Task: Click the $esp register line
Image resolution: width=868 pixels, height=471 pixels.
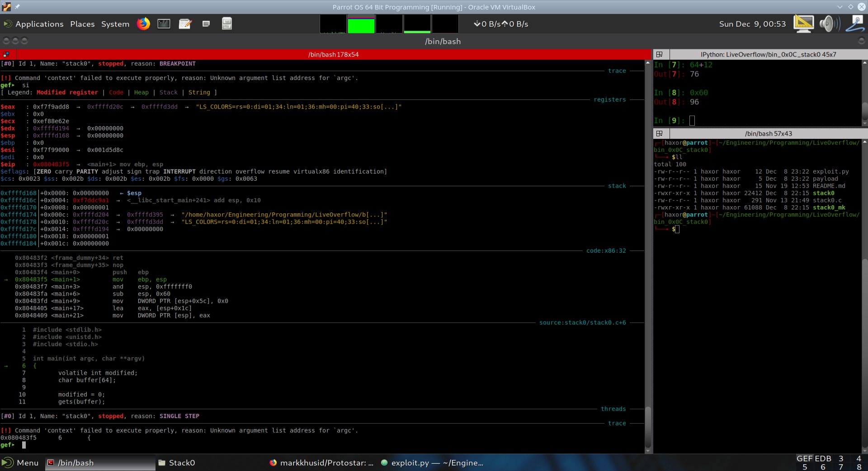Action: [x=62, y=135]
